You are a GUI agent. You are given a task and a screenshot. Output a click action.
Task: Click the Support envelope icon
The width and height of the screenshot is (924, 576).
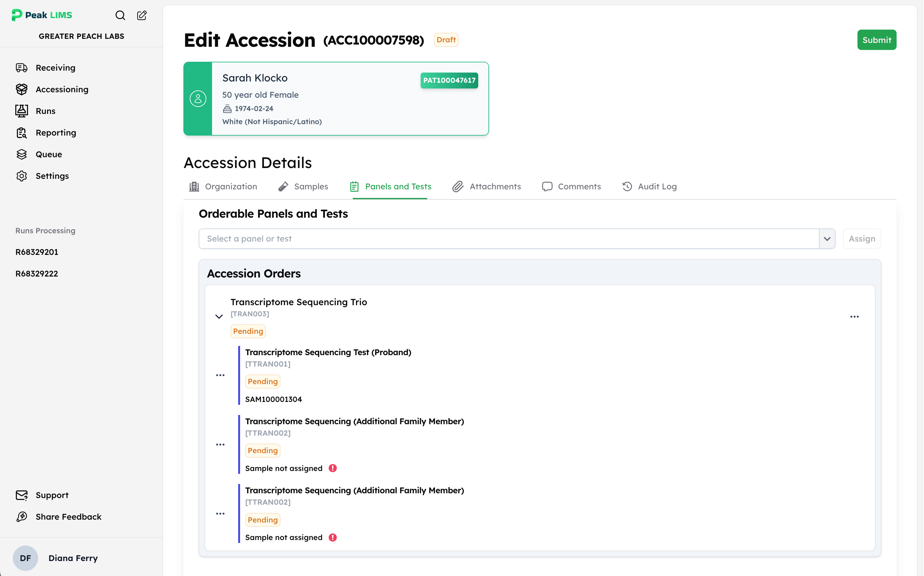click(21, 495)
